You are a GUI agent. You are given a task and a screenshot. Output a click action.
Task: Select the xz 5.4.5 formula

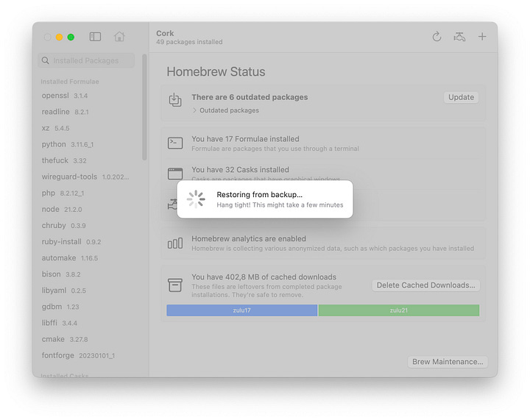[x=55, y=128]
